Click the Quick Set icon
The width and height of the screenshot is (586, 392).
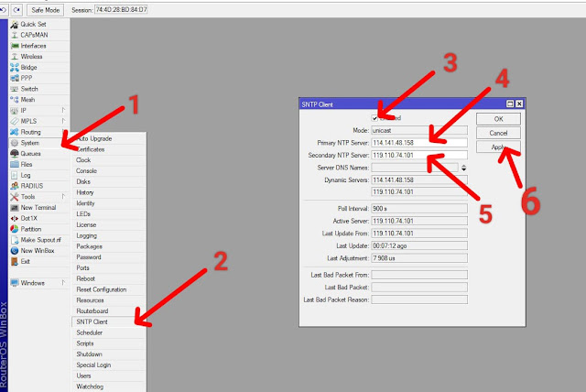coord(15,25)
